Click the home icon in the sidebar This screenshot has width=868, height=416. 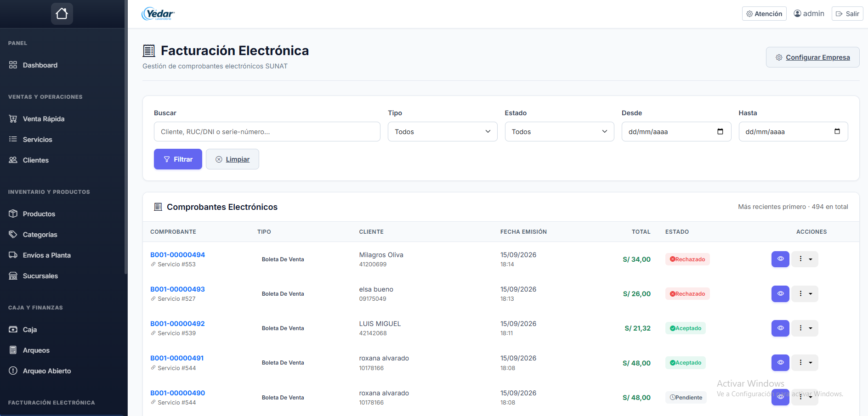click(62, 14)
